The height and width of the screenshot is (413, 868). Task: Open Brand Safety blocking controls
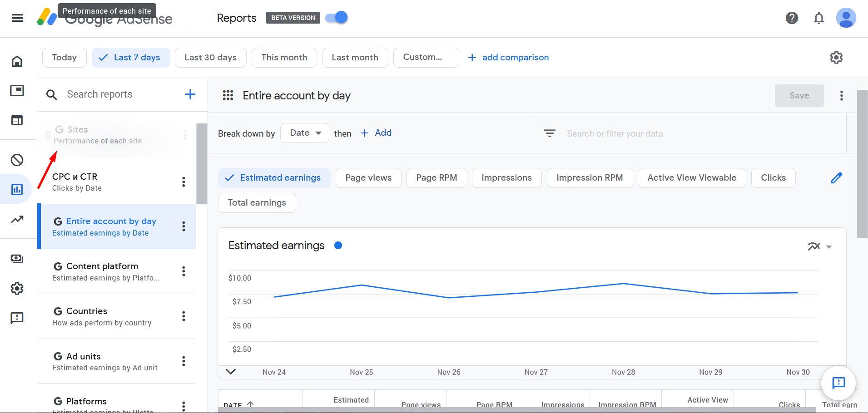click(x=17, y=160)
